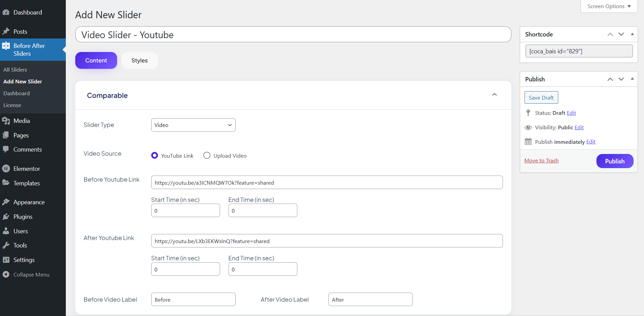Click the Appearance paintbrush icon

coord(6,202)
